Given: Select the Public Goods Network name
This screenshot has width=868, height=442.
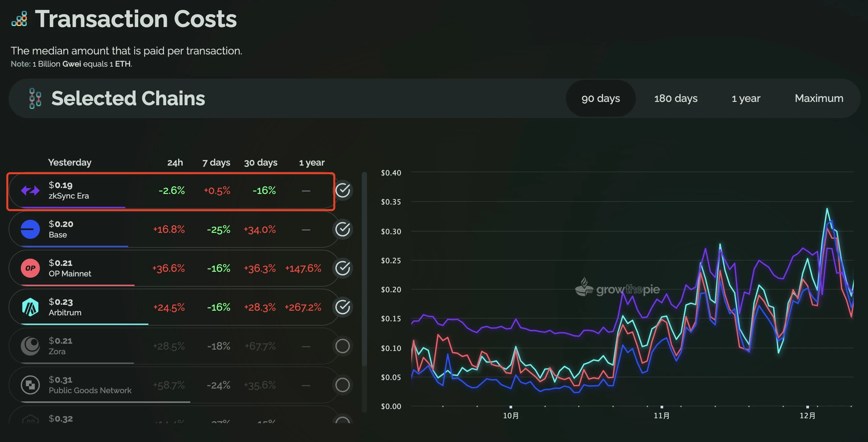Looking at the screenshot, I should click(x=90, y=391).
